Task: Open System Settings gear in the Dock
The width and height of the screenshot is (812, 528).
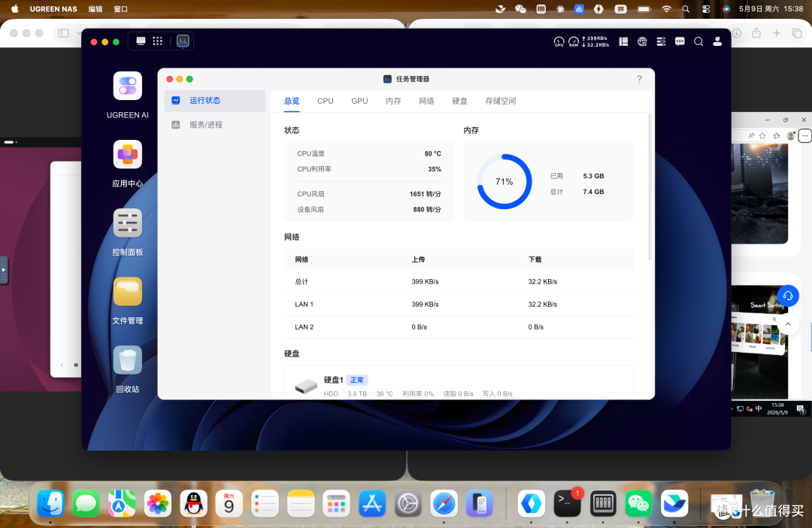Action: tap(408, 503)
